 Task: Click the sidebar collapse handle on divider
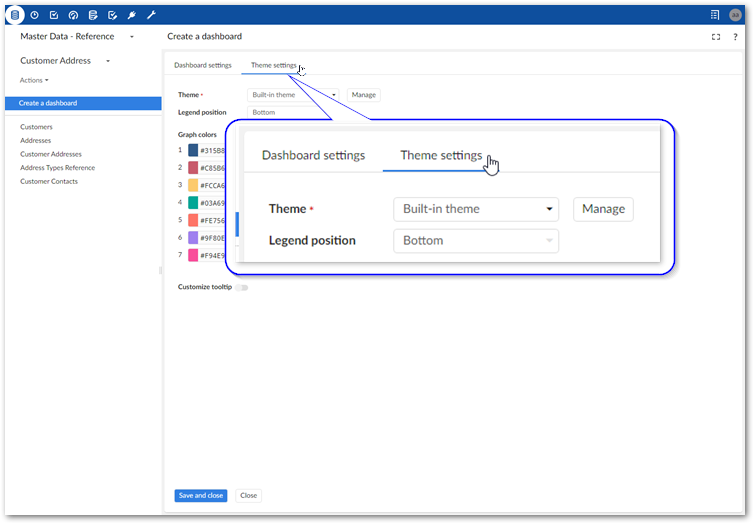point(161,271)
